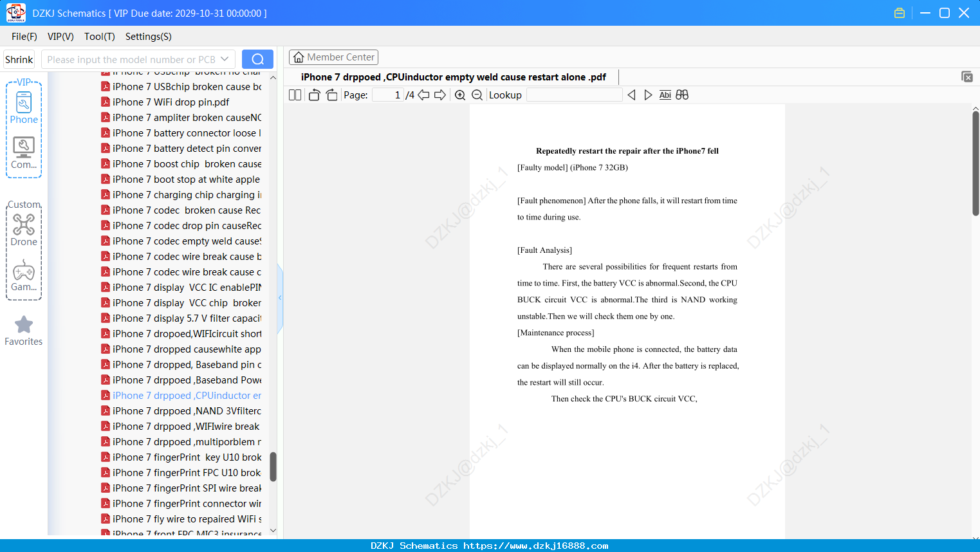The width and height of the screenshot is (980, 552).
Task: Open iPhone 7 codec empty weld file
Action: pyautogui.click(x=181, y=241)
